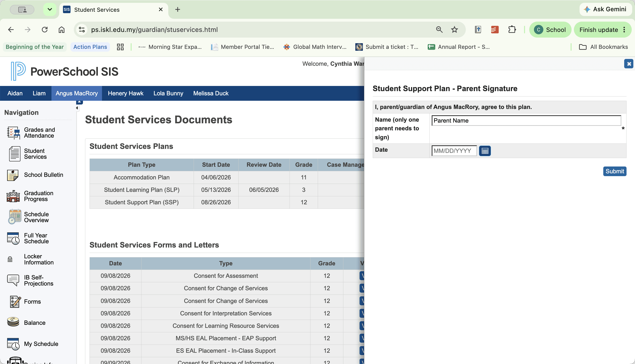Click the Parent Name input field
Viewport: 635px width, 364px height.
point(526,120)
